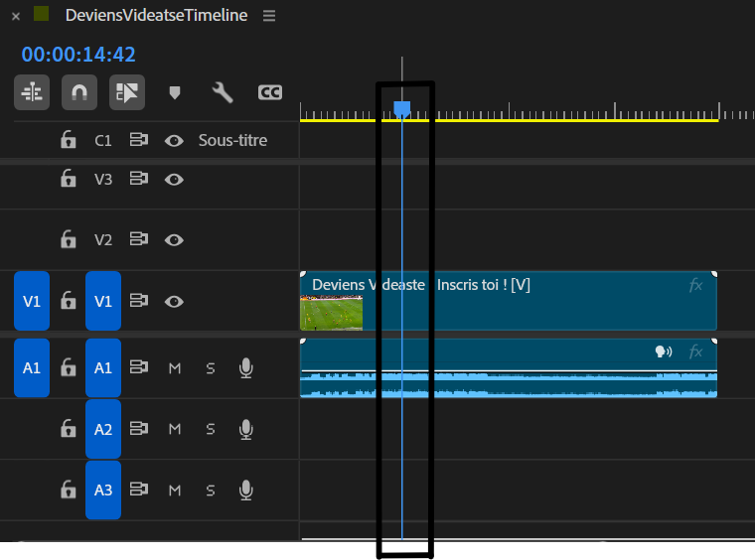Toggle lock on the C1 Sous-titre track
Screen dimensions: 755x560
point(69,140)
